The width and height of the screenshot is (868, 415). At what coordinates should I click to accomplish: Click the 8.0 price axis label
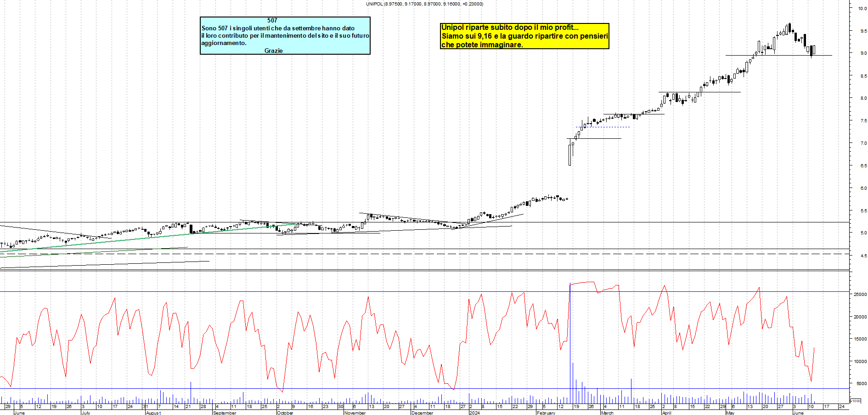[x=863, y=98]
